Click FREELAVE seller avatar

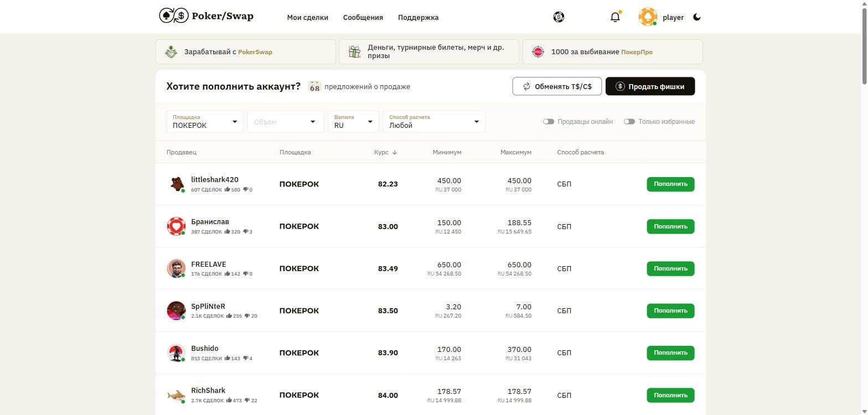tap(176, 268)
